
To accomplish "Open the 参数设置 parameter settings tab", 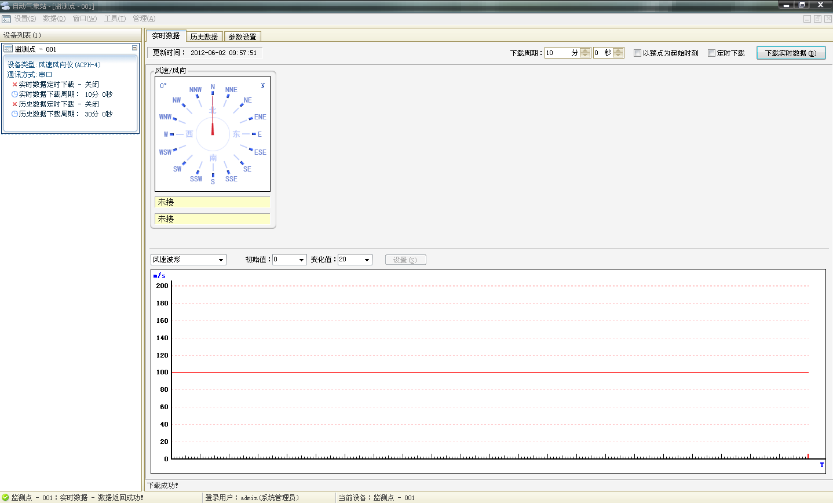I will coord(242,36).
